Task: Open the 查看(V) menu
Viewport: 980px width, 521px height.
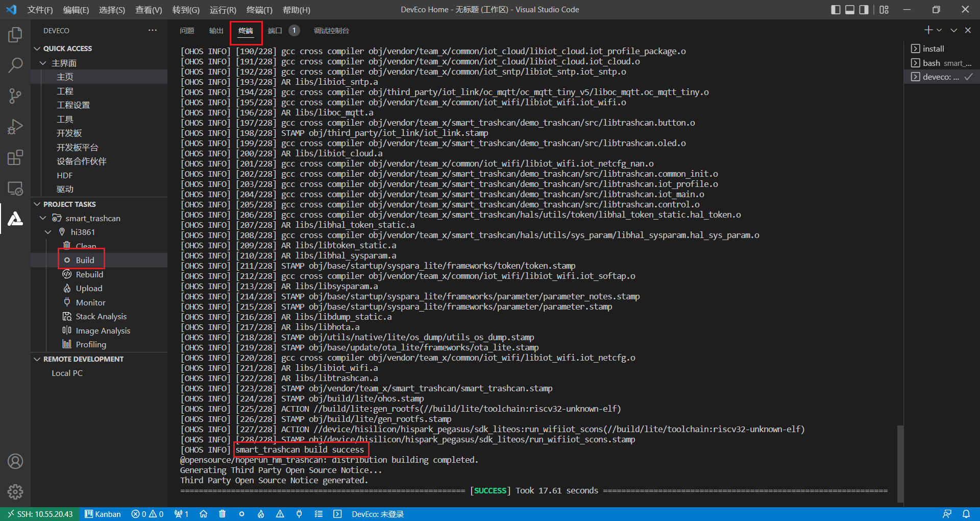Action: click(x=149, y=10)
